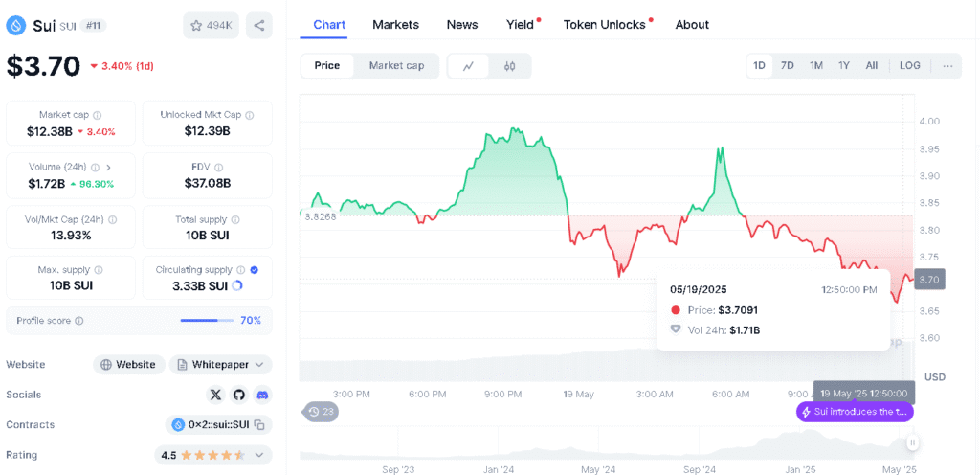Click the 3.40% (1d) price change
This screenshot has width=980, height=475.
122,66
